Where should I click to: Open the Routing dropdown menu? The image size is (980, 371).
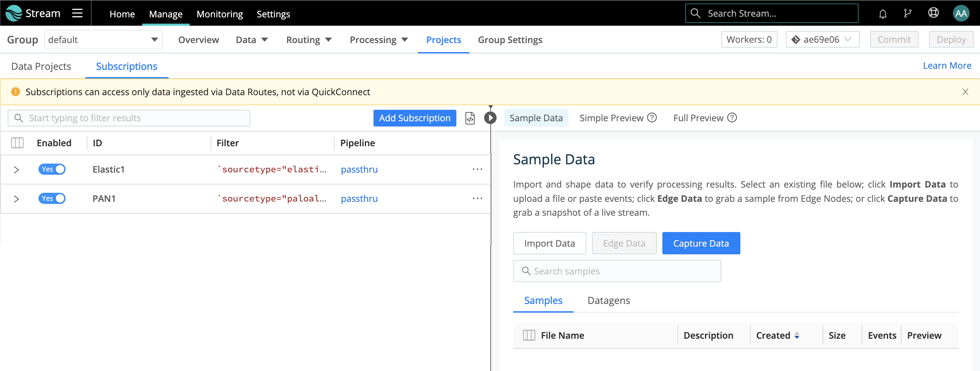(x=309, y=40)
